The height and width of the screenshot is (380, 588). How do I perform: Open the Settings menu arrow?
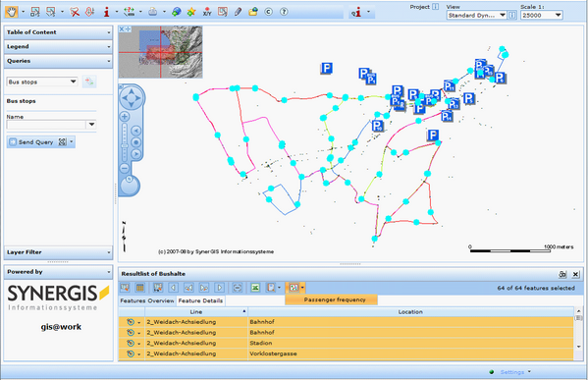pos(529,372)
